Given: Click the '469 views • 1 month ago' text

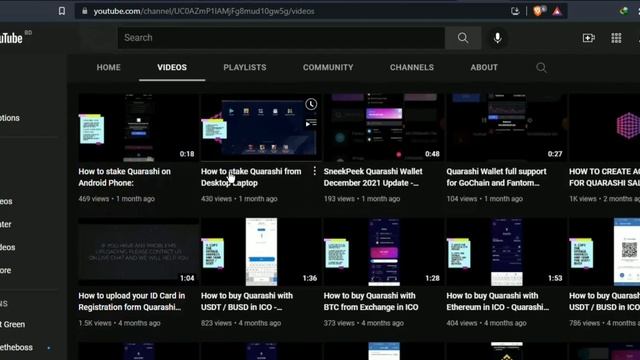Looking at the screenshot, I should tap(116, 199).
